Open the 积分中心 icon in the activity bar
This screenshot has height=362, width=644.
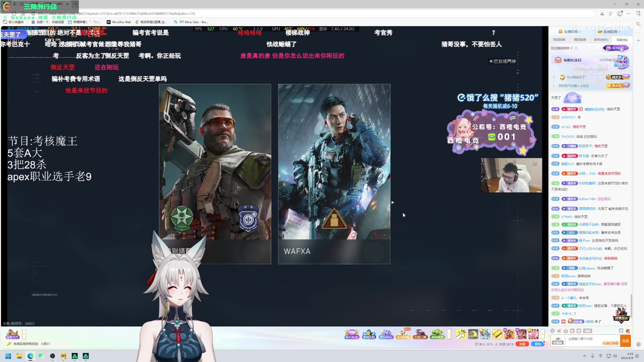click(x=386, y=334)
